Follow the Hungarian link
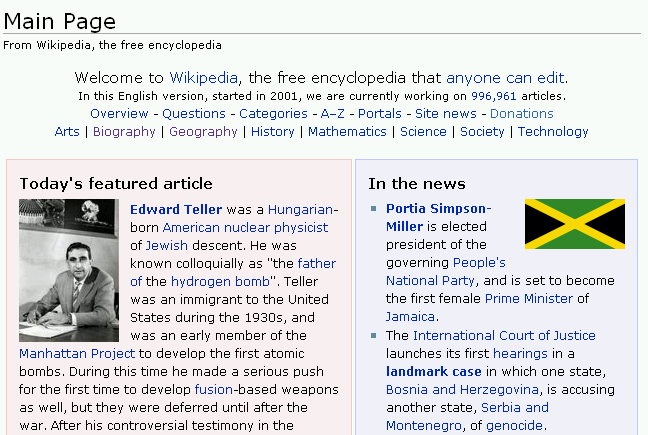 point(300,209)
